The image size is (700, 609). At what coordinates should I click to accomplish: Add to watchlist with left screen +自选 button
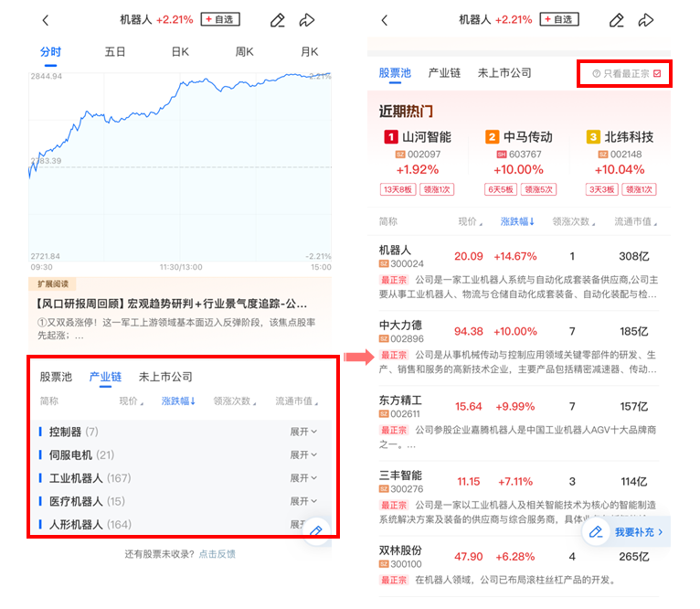click(220, 19)
